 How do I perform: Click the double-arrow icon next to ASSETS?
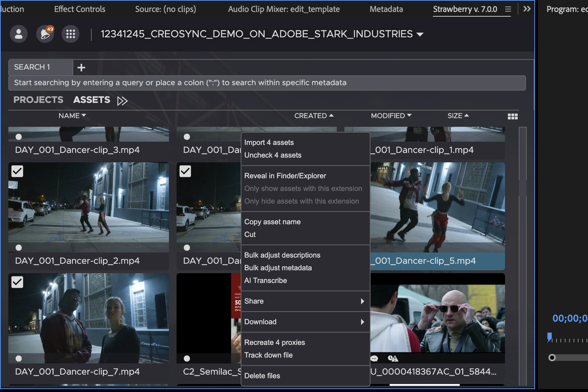click(122, 100)
